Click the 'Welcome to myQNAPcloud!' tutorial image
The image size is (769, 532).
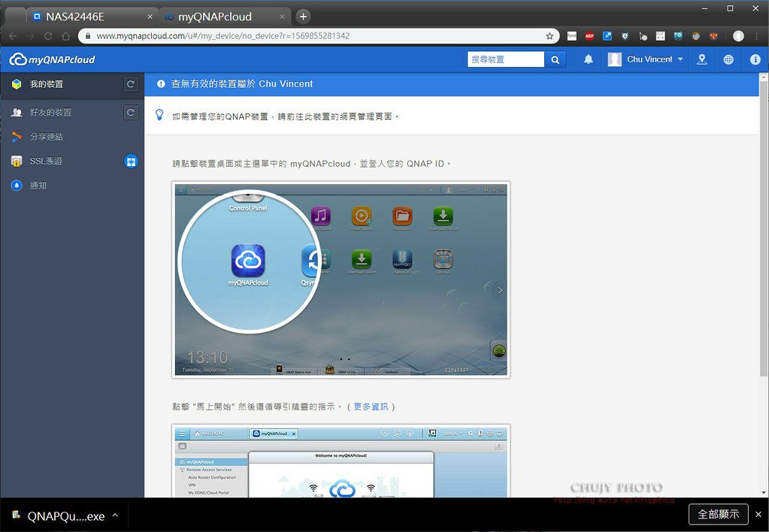[341, 461]
